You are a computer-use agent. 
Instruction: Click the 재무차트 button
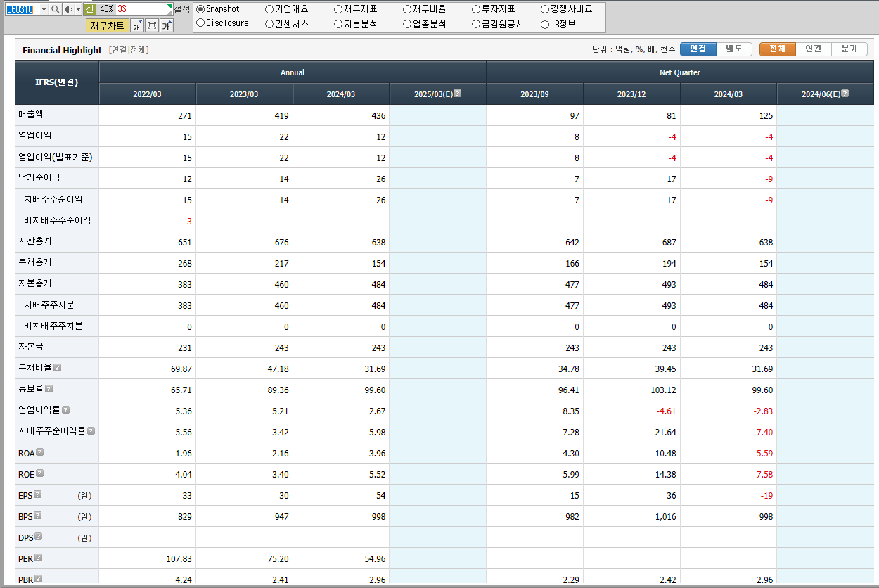(x=108, y=26)
